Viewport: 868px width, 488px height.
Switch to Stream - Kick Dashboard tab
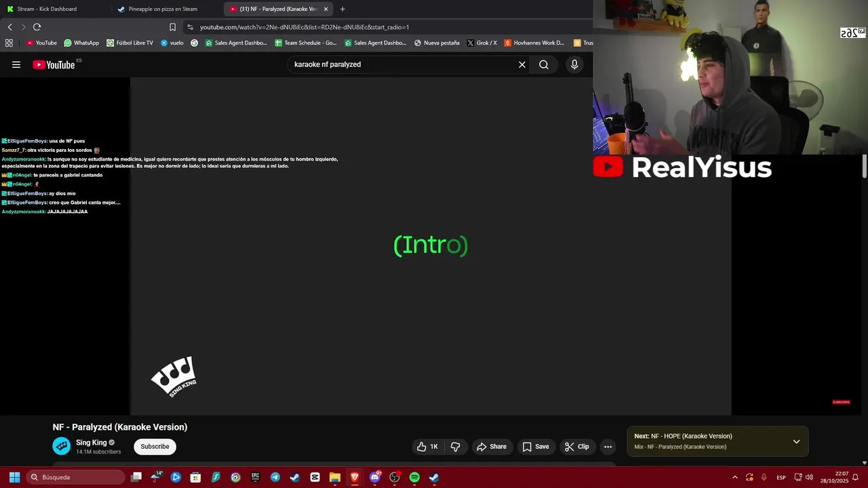coord(54,9)
